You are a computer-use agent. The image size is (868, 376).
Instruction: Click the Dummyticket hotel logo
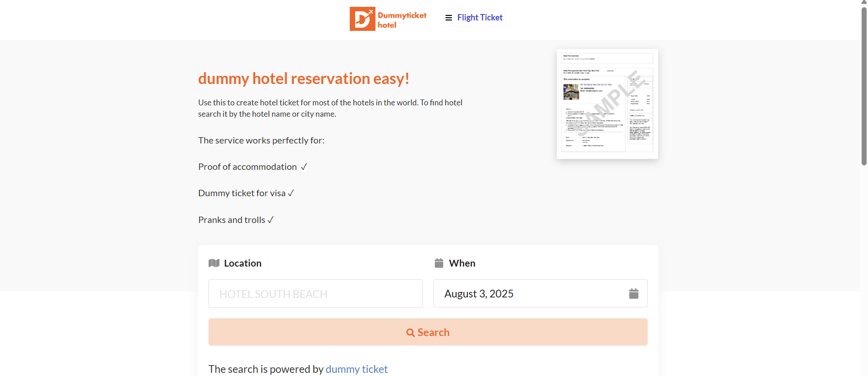pyautogui.click(x=388, y=19)
